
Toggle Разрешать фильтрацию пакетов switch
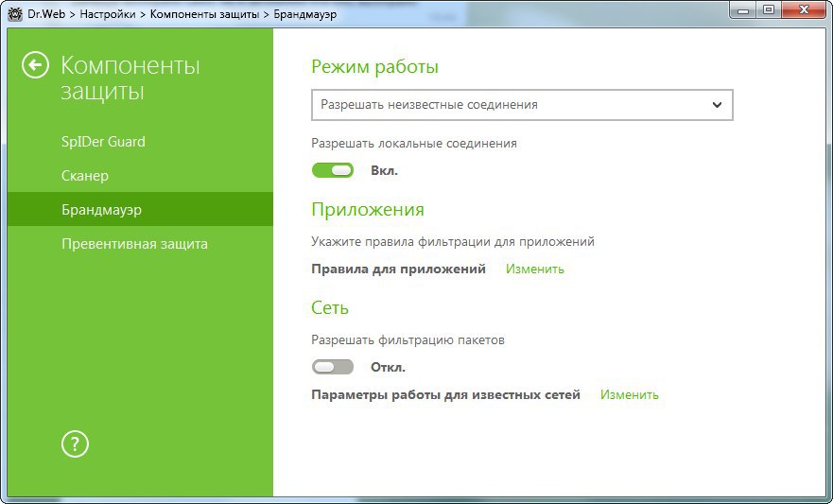click(x=333, y=367)
